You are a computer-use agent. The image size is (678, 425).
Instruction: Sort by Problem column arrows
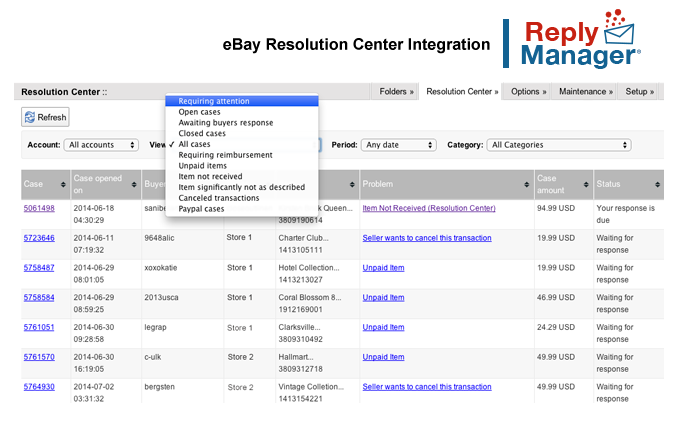coord(526,184)
